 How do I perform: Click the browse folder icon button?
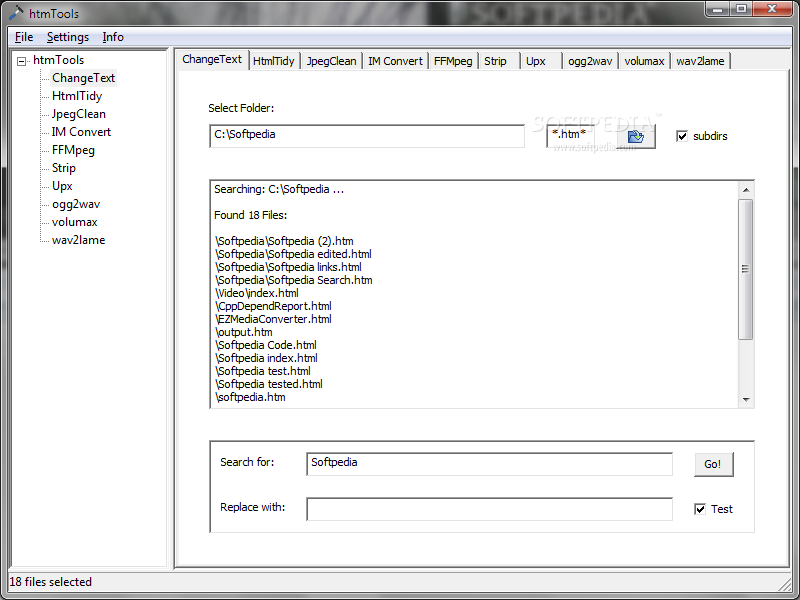pyautogui.click(x=636, y=137)
